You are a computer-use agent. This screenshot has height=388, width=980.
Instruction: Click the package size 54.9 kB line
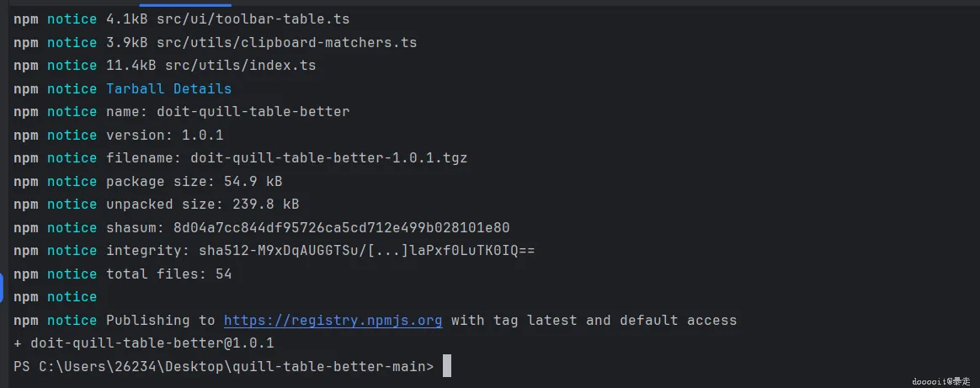194,181
